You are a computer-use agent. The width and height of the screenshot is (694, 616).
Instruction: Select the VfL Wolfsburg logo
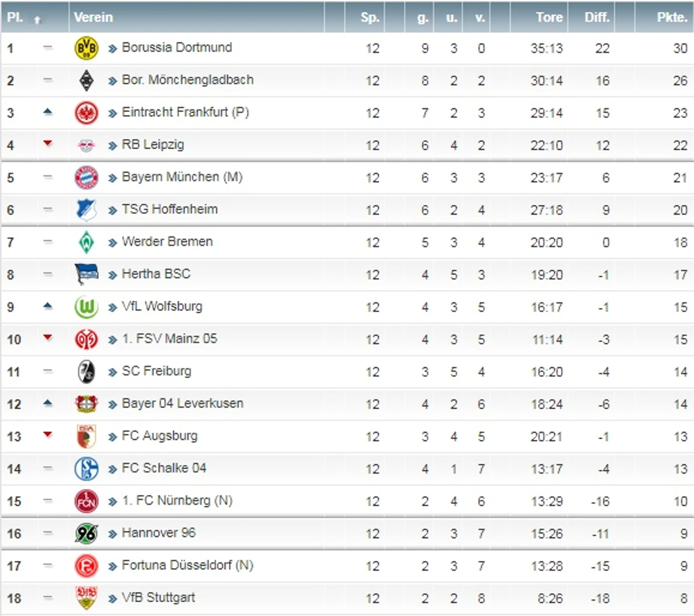tap(86, 307)
